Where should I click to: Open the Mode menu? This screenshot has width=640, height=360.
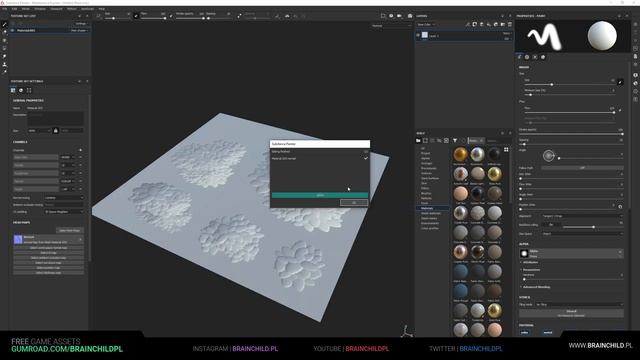[x=25, y=9]
